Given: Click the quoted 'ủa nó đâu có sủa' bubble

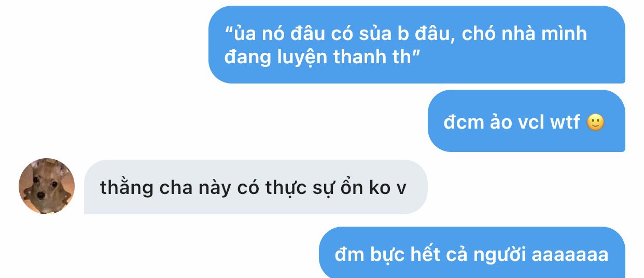Looking at the screenshot, I should click(417, 45).
